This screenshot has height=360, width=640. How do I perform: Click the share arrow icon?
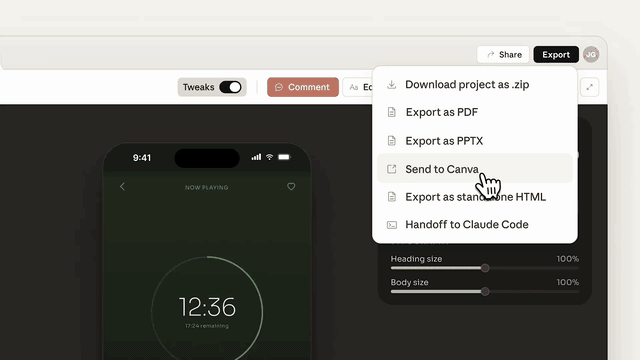click(x=491, y=54)
